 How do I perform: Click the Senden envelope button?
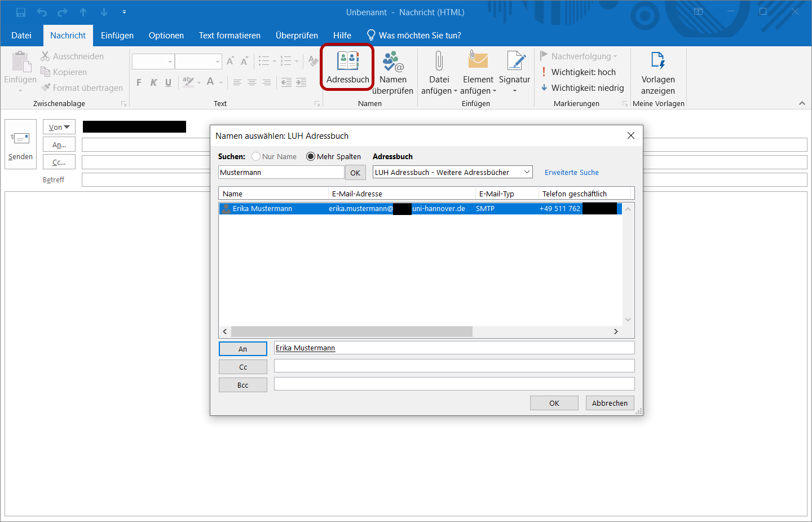pyautogui.click(x=20, y=144)
